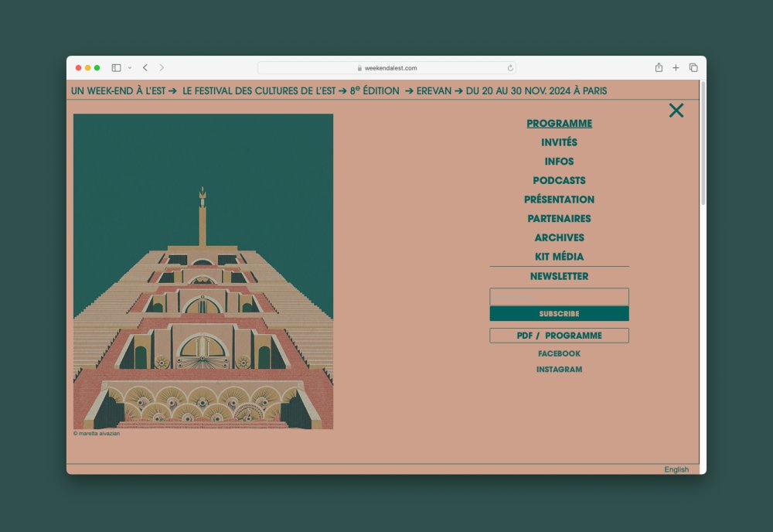The image size is (773, 532).
Task: Click the page vertical scrollbar
Action: (x=703, y=143)
